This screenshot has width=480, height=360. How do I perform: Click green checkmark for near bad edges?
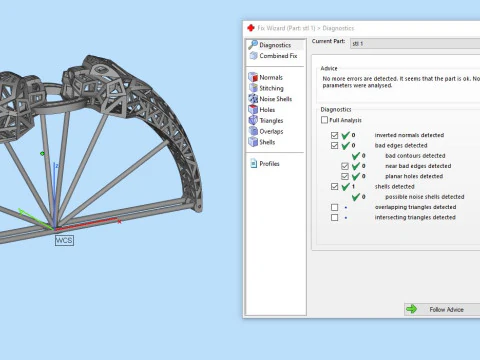pyautogui.click(x=356, y=166)
